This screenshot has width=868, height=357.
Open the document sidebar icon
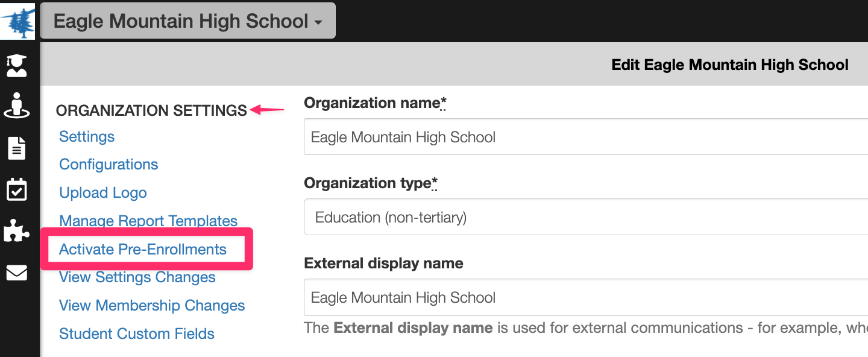(x=17, y=148)
